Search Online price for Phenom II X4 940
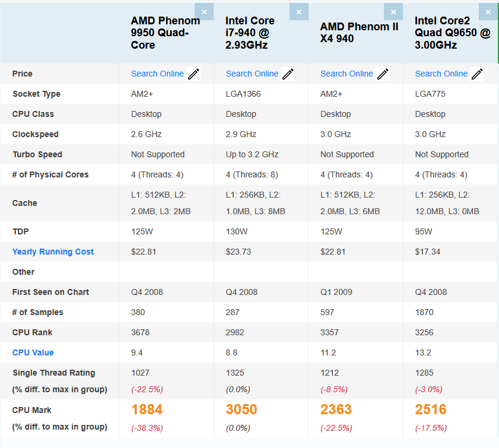The image size is (499, 448). [347, 74]
